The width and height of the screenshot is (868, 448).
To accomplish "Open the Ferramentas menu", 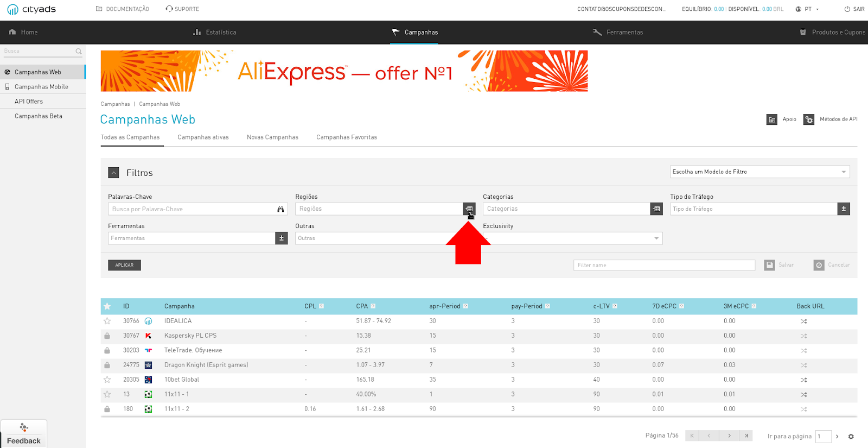I will [x=618, y=32].
